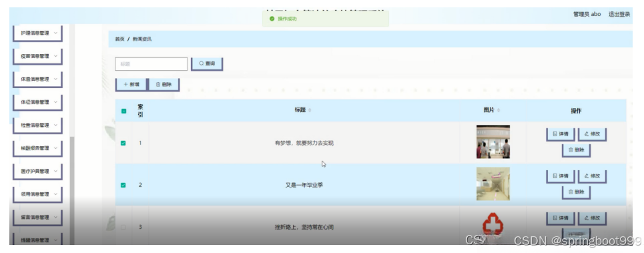Click the title text 又是一年毕业季
The image size is (644, 253).
point(304,185)
